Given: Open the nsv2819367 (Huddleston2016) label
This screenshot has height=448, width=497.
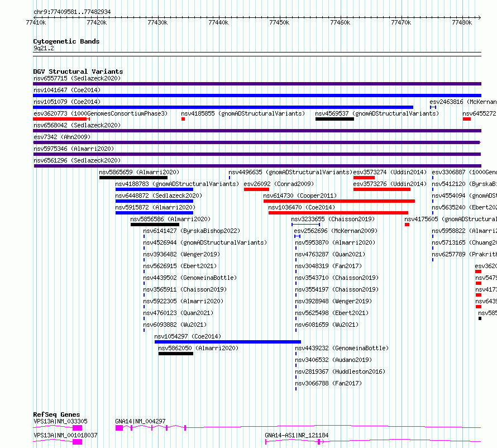Looking at the screenshot, I should (340, 372).
